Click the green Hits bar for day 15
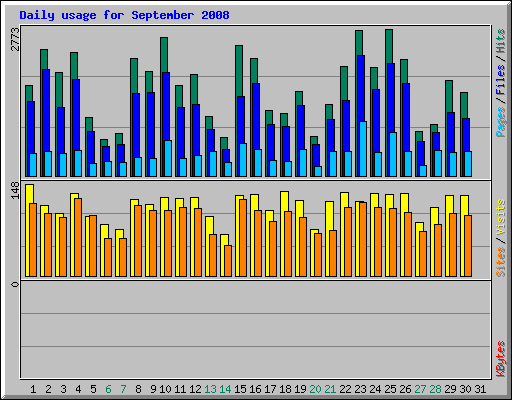 coord(239,71)
